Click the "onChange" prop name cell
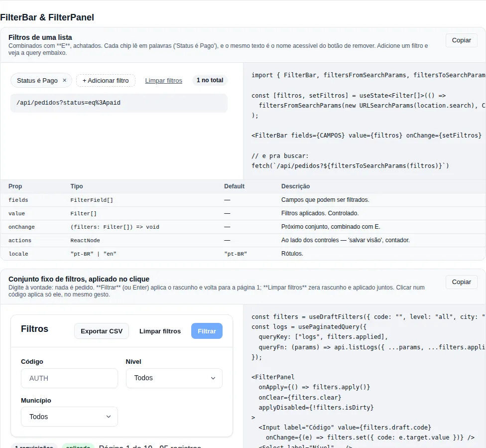 click(22, 227)
